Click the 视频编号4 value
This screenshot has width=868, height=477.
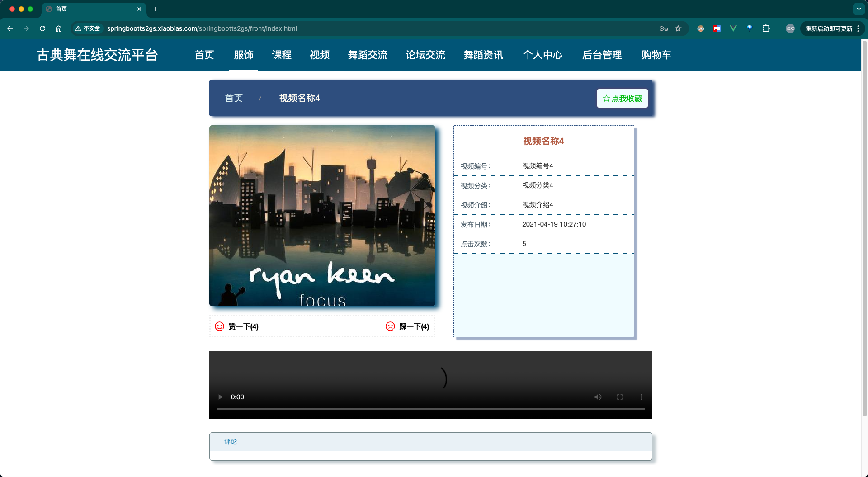[x=538, y=166]
